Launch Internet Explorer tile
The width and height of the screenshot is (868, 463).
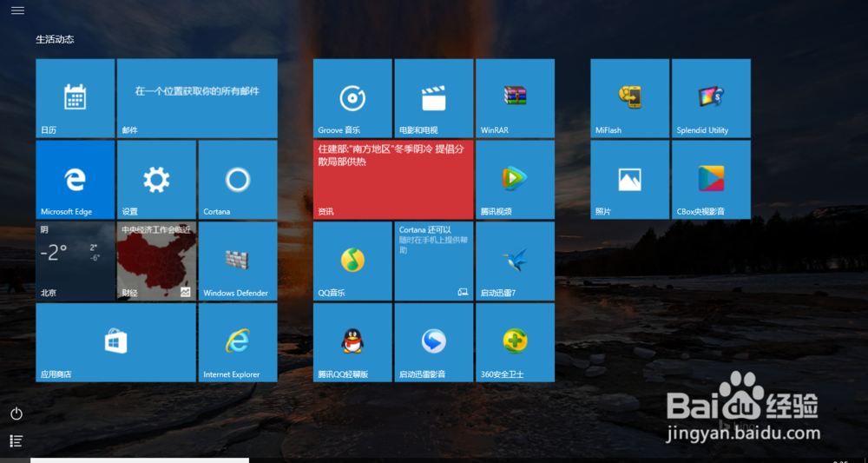238,342
